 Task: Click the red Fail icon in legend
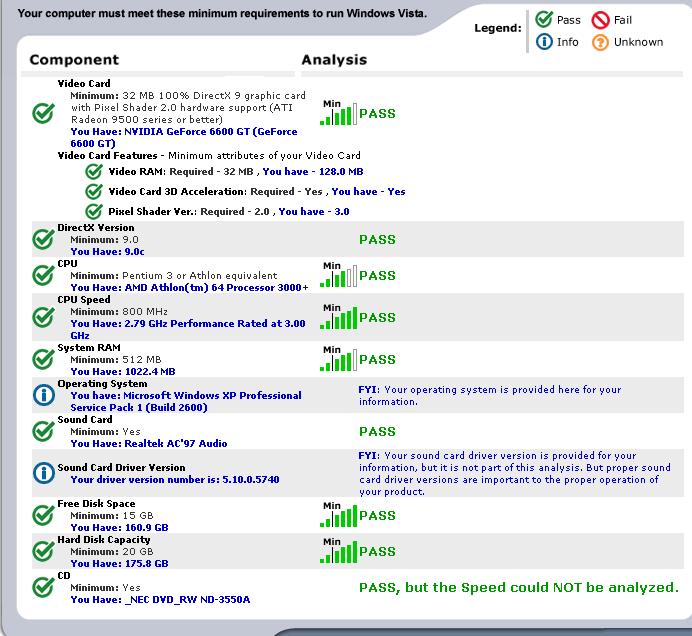coord(599,20)
